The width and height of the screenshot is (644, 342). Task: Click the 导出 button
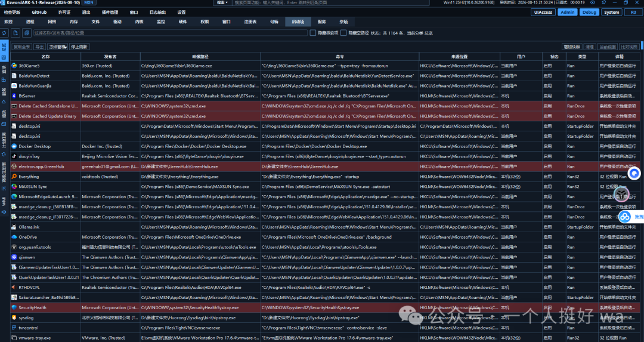pos(39,47)
